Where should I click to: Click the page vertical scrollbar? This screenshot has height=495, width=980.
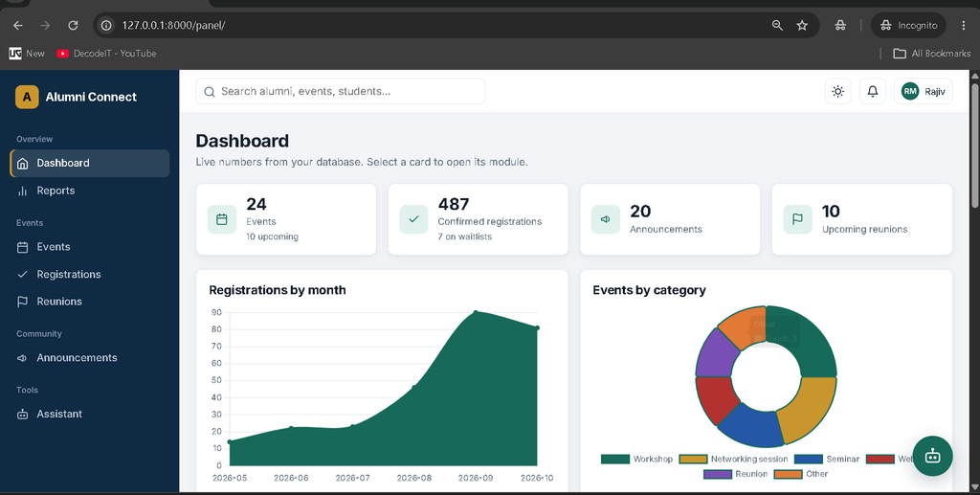click(975, 145)
